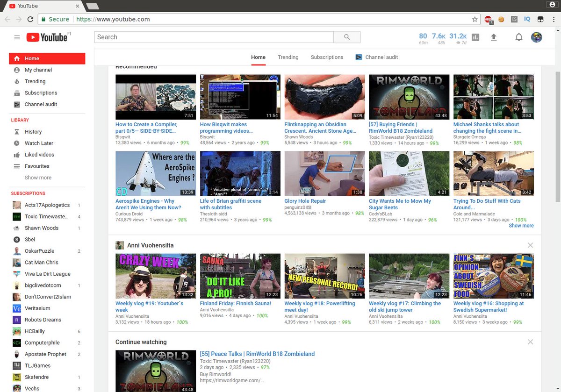561x392 pixels.
Task: Open 'City Wants Me to Mow' title
Action: click(400, 204)
